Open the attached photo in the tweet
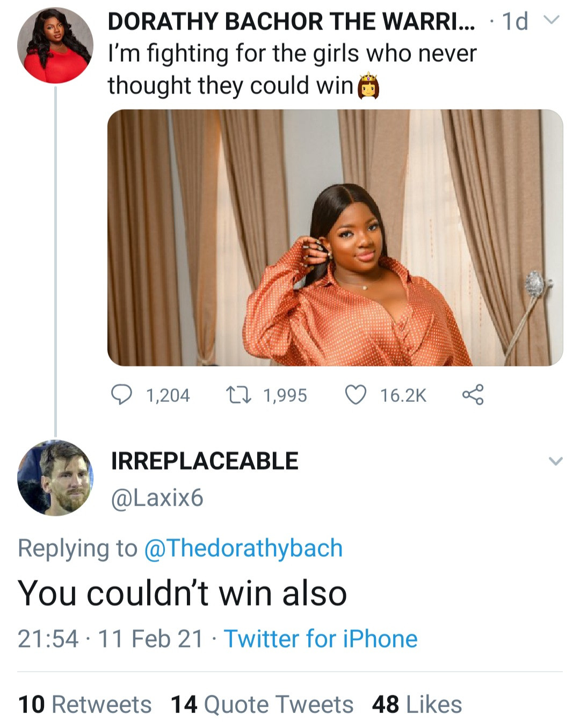 pos(335,237)
